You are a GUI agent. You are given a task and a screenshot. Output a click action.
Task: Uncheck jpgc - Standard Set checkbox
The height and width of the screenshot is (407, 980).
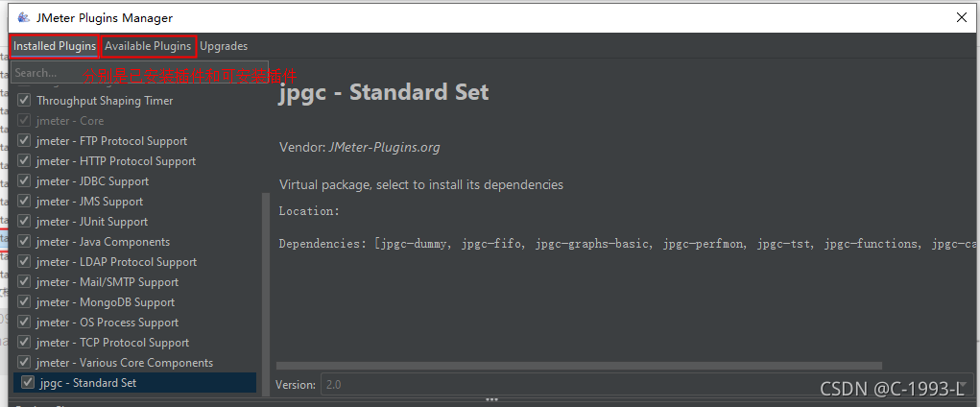28,382
